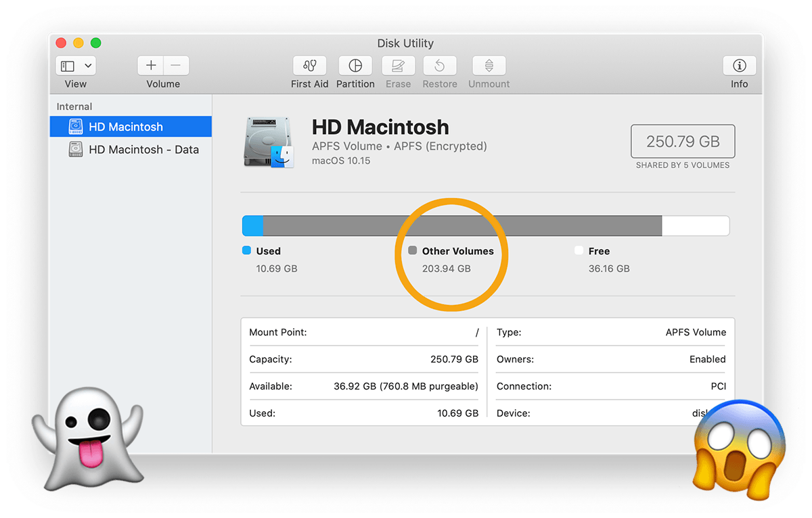Click the blue Used segment of usage bar
Viewport: 812px width, 518px height.
(253, 226)
